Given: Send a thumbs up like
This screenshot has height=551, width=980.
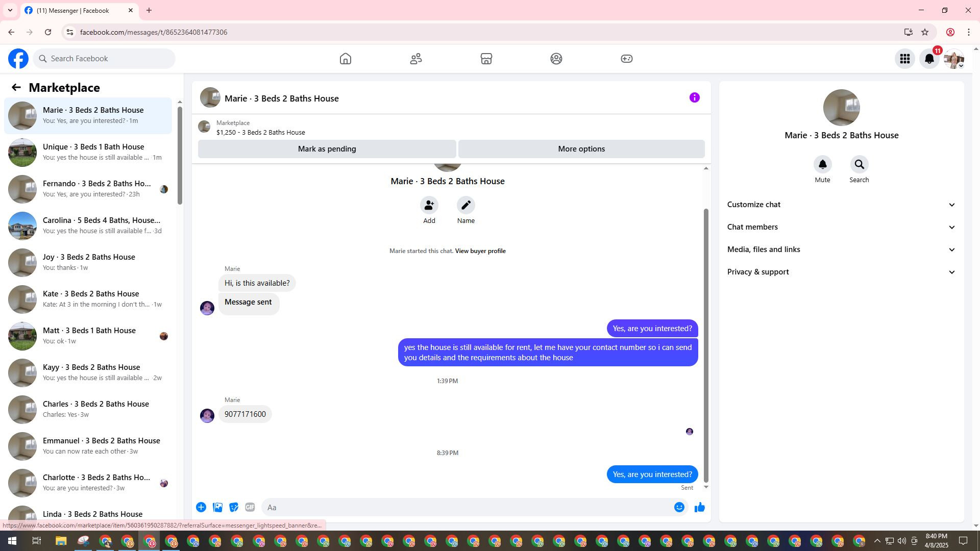Looking at the screenshot, I should 699,507.
